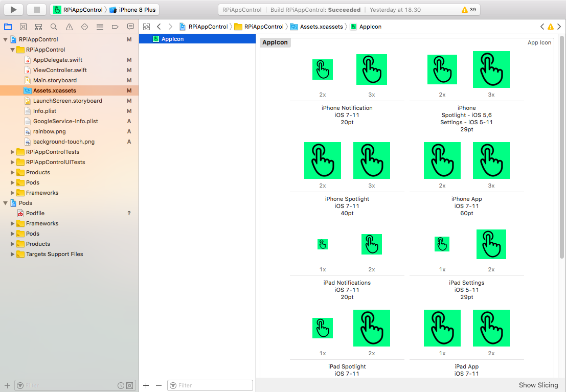Run the RPiAppControl scheme

tap(13, 9)
